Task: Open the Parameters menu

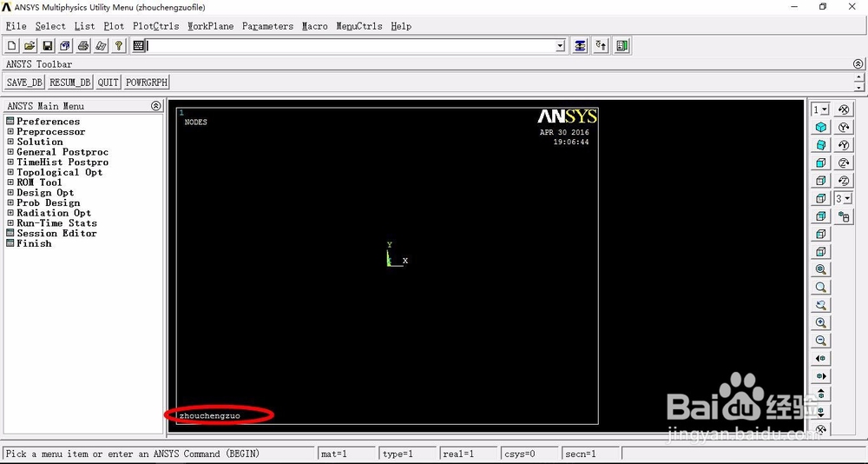Action: coord(267,26)
